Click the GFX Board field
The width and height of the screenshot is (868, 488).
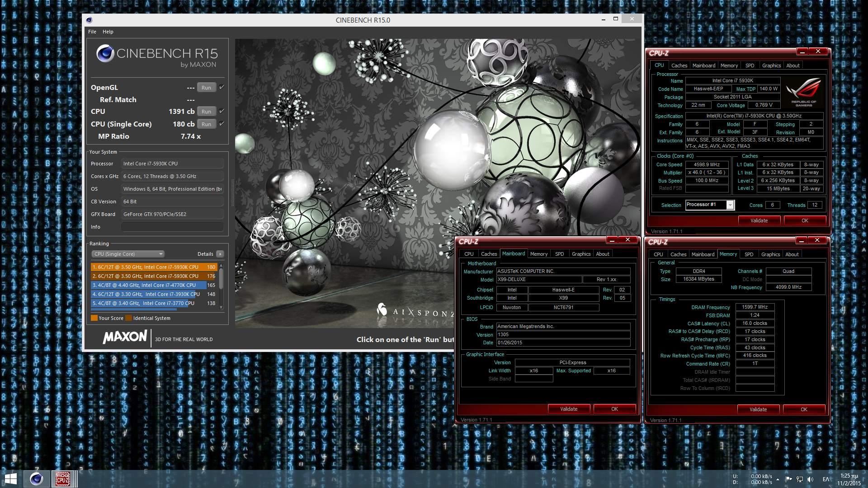pyautogui.click(x=172, y=214)
